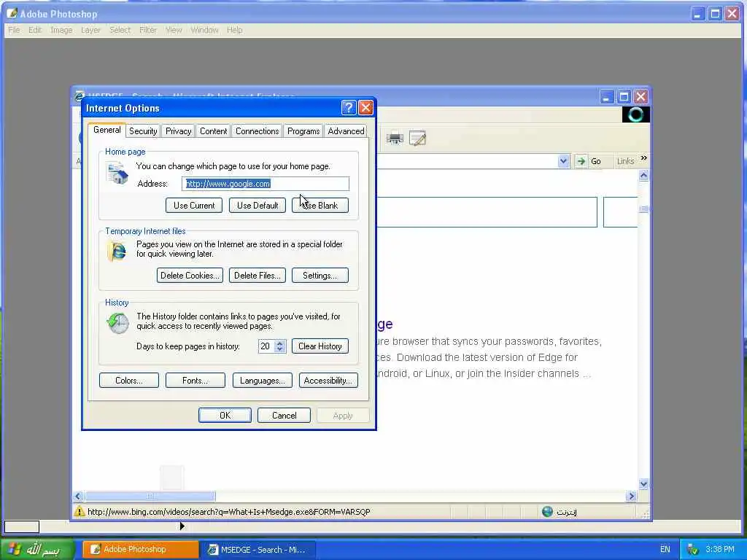This screenshot has width=747, height=560.
Task: Click Delete Files button
Action: coord(258,275)
